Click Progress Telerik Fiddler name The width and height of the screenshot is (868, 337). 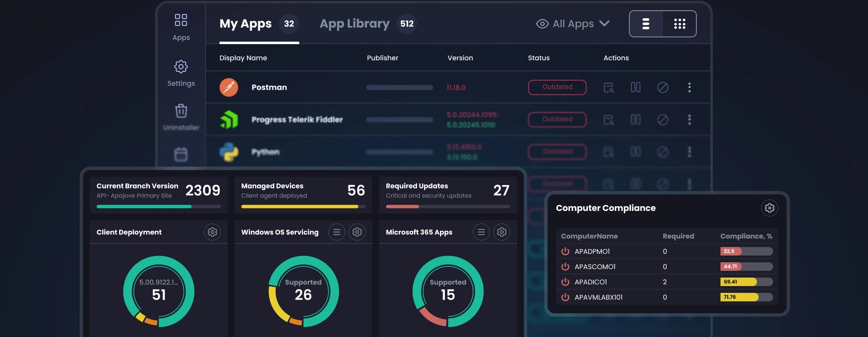(297, 120)
